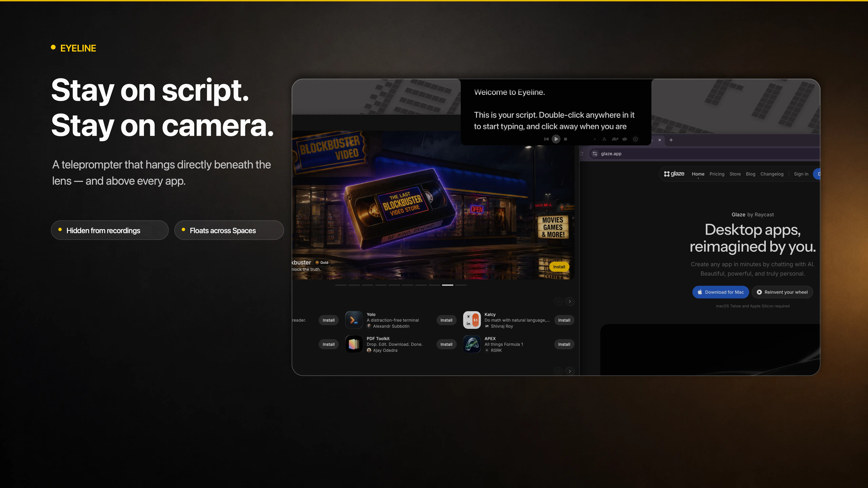
Task: Click next arrow above the Kalcy row
Action: click(570, 301)
